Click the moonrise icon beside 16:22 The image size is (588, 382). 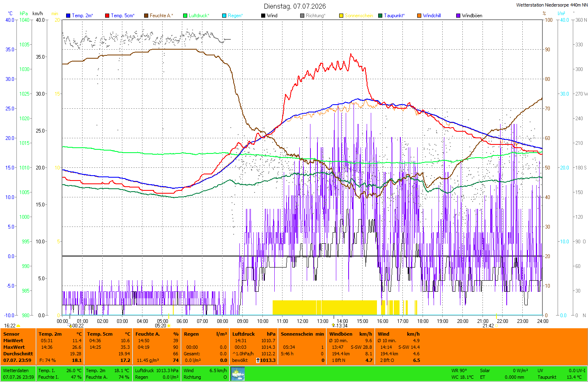18,326
